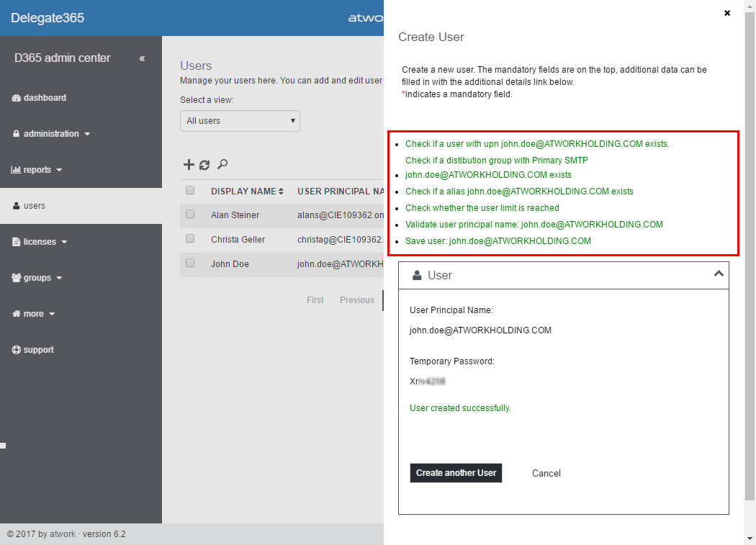Open support page in sidebar

[x=38, y=350]
